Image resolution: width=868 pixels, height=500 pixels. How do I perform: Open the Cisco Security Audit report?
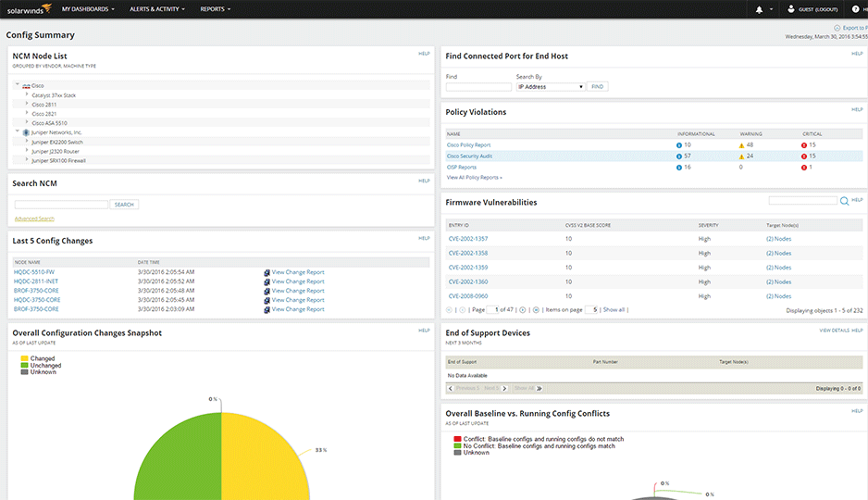(x=469, y=156)
